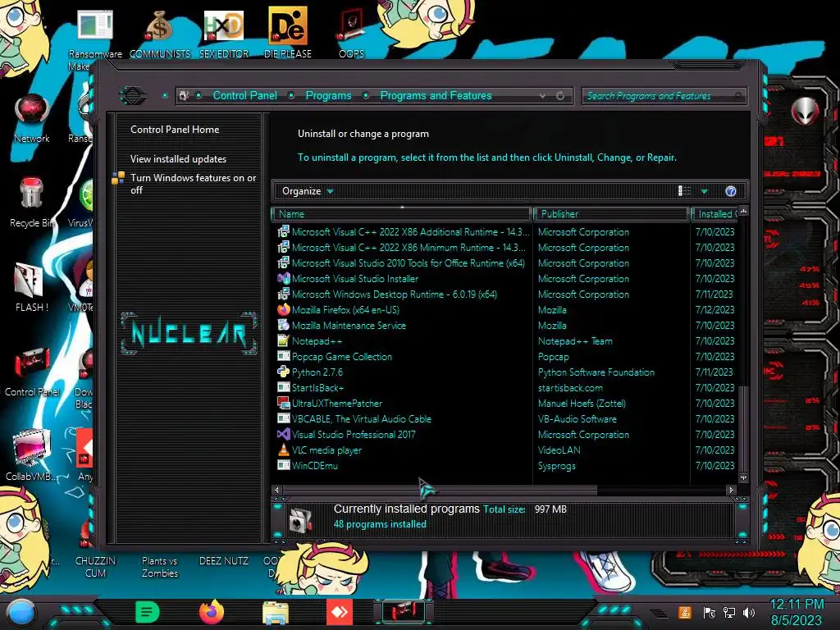Select VLC media player row
Viewport: 840px width, 630px height.
(505, 450)
